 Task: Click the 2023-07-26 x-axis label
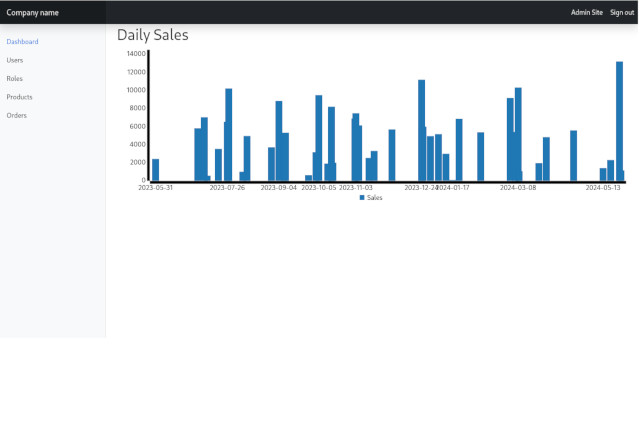(x=227, y=187)
